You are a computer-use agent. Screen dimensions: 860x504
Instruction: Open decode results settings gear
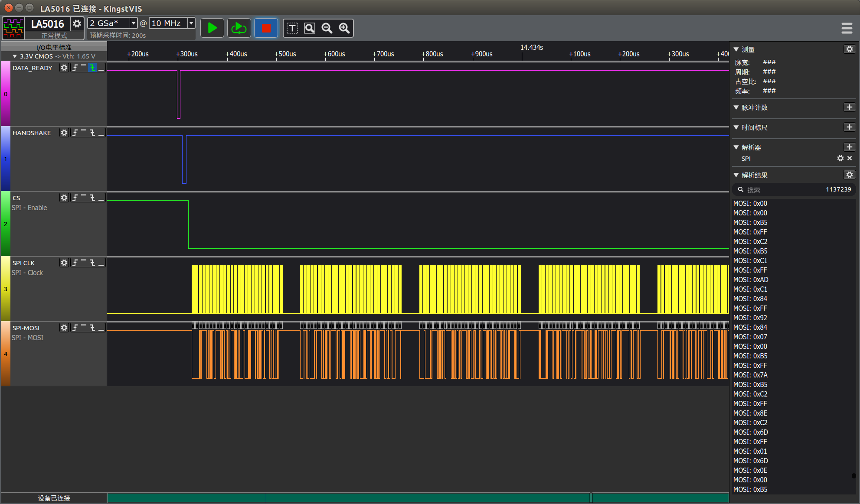point(849,175)
